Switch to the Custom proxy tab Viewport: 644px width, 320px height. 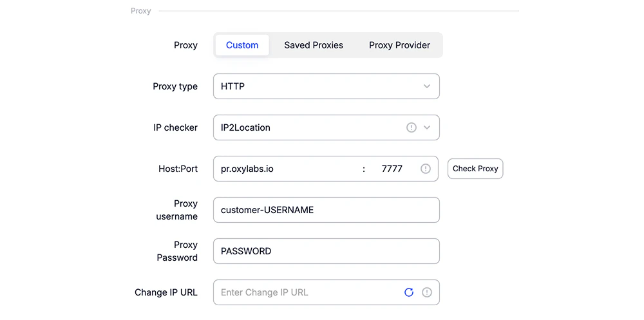pos(242,45)
